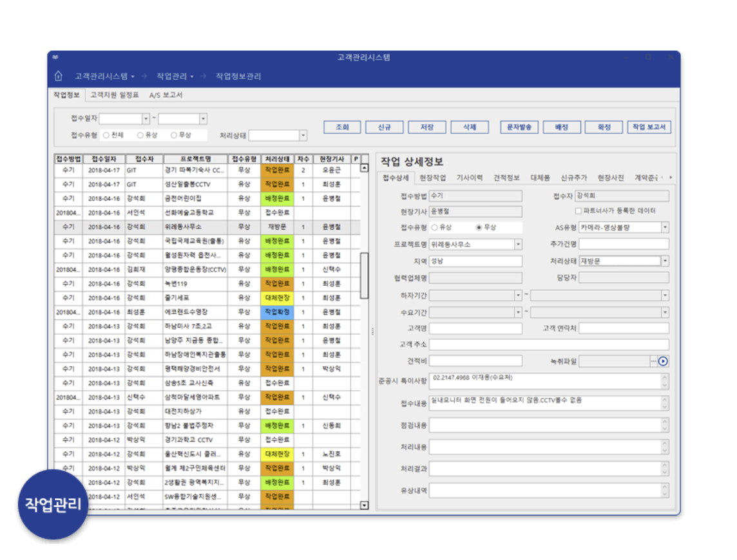Open the 프로젝트명 combo box
This screenshot has height=560, width=737.
pyautogui.click(x=518, y=245)
